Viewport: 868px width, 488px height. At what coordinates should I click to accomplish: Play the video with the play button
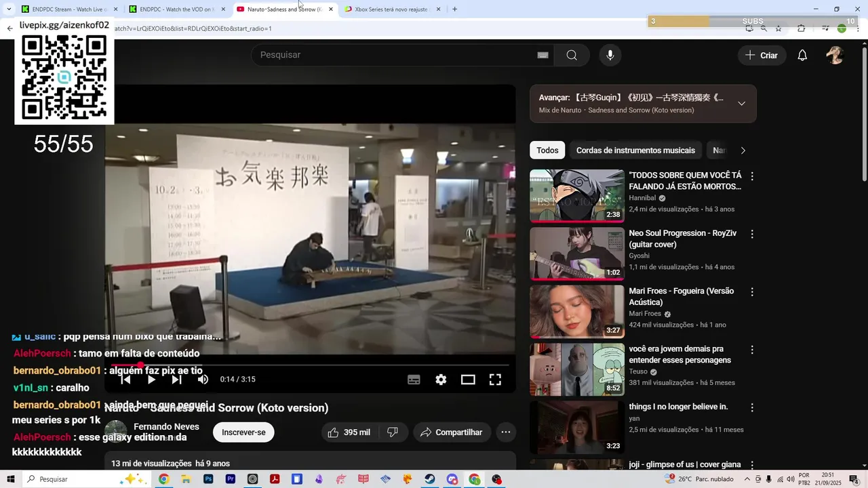[x=151, y=380]
